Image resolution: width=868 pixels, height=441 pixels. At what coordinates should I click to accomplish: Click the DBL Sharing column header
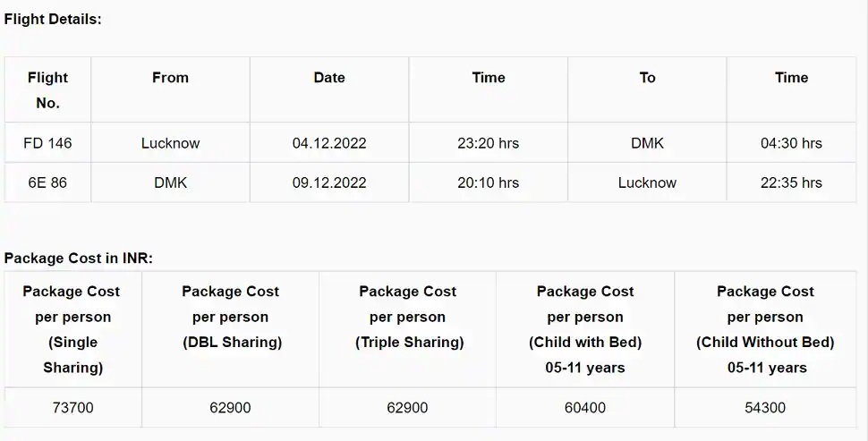point(230,329)
